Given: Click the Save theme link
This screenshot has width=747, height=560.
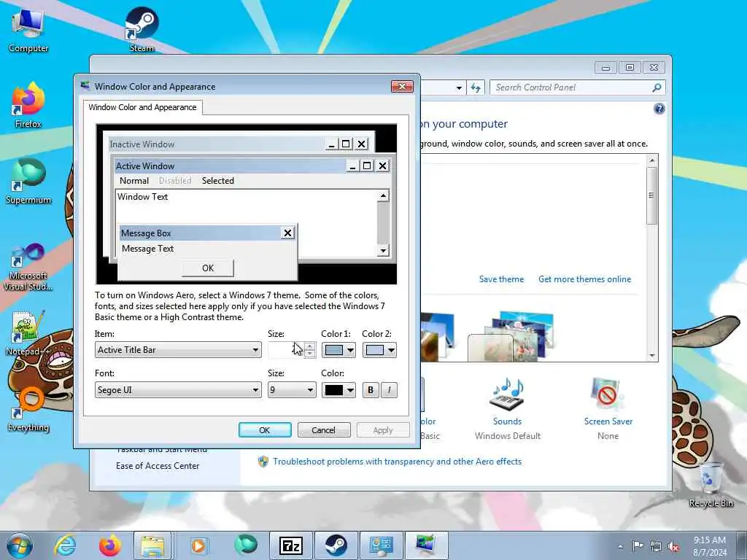Looking at the screenshot, I should pos(501,279).
